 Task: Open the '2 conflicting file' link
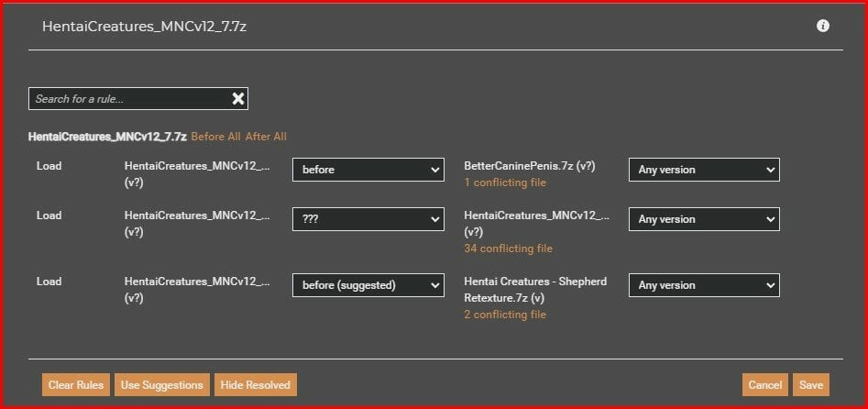(x=505, y=315)
